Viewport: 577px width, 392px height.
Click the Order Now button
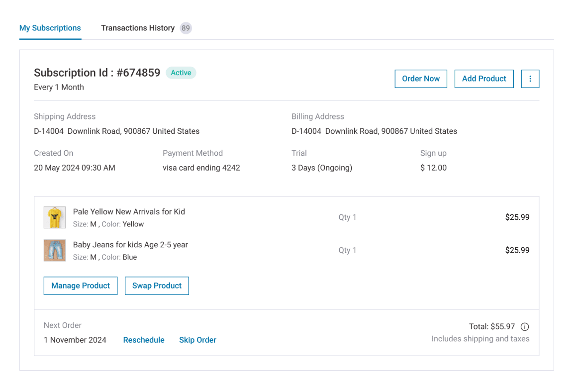pos(421,79)
